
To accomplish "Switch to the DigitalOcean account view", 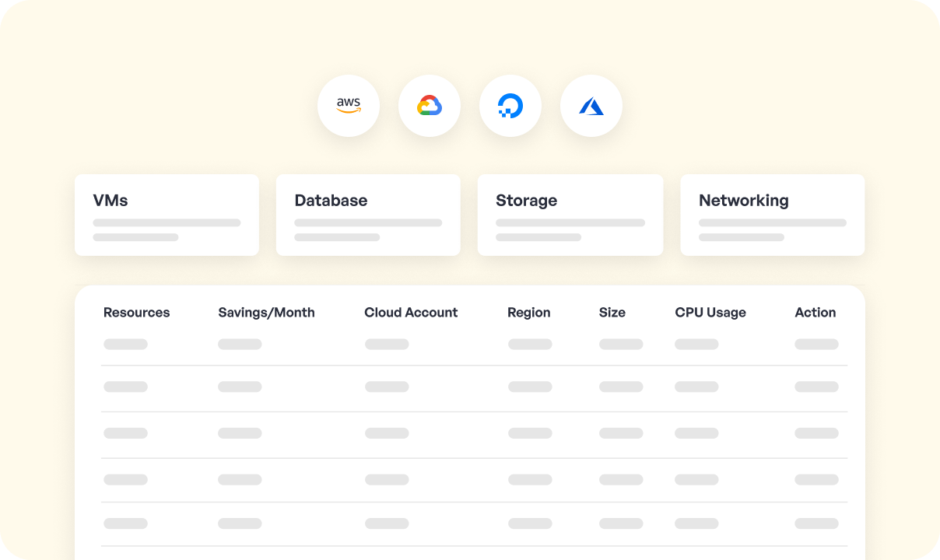I will coord(510,106).
